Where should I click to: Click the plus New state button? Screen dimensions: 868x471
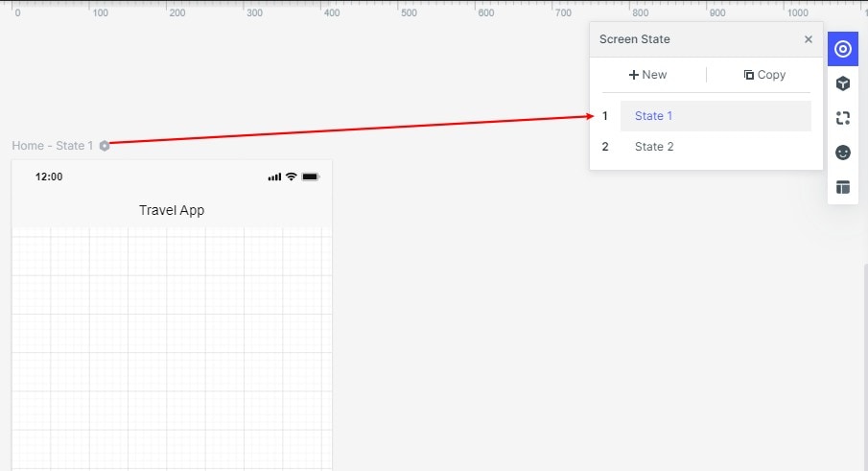(x=648, y=75)
